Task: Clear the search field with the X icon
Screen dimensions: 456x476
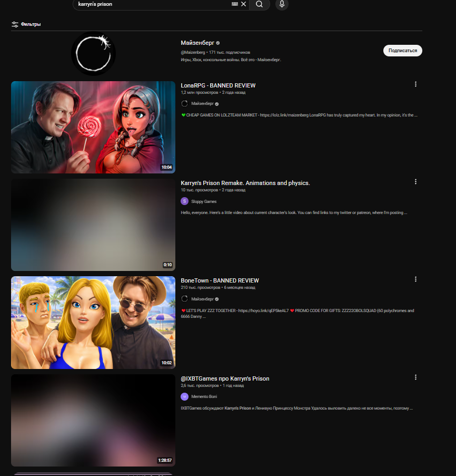Action: pos(243,4)
